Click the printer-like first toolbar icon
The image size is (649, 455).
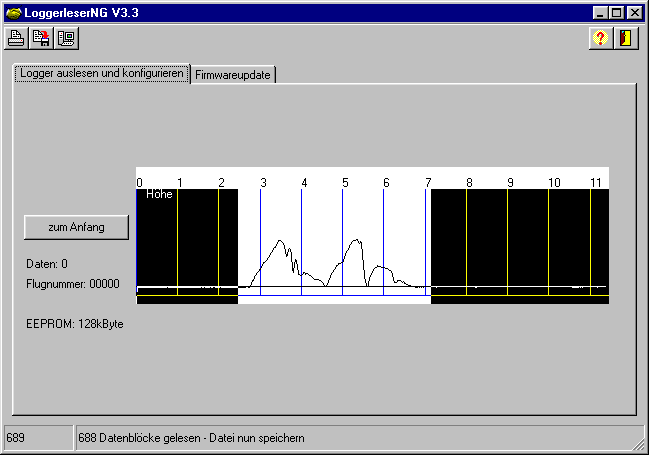click(16, 39)
